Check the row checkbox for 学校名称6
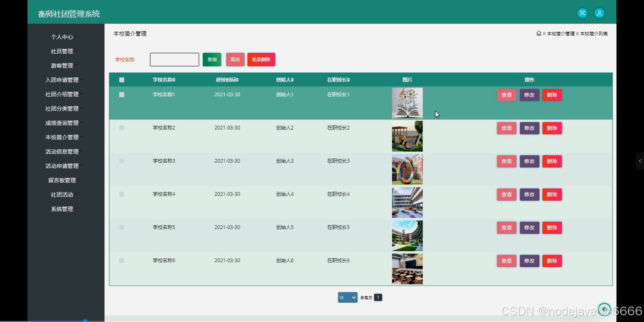This screenshot has height=322, width=644. point(122,261)
